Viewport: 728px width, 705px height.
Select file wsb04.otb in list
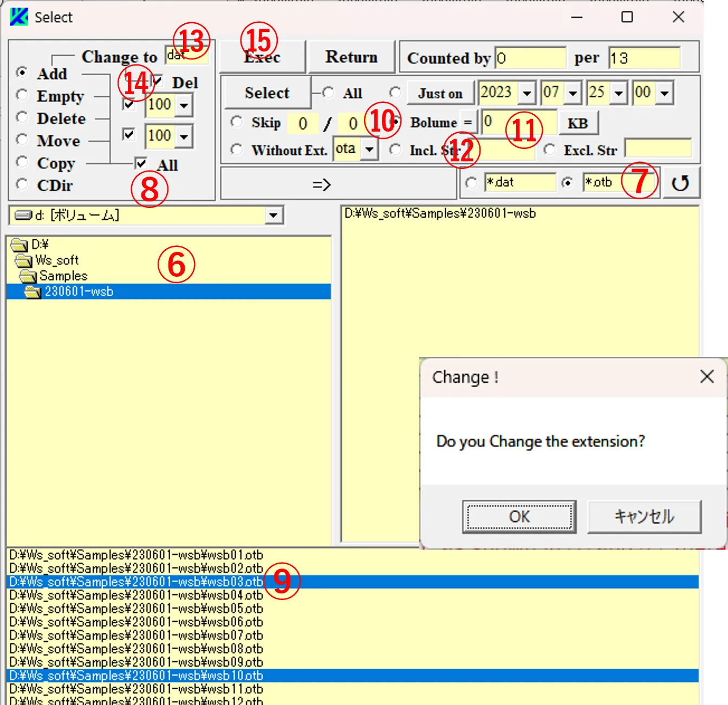353,596
